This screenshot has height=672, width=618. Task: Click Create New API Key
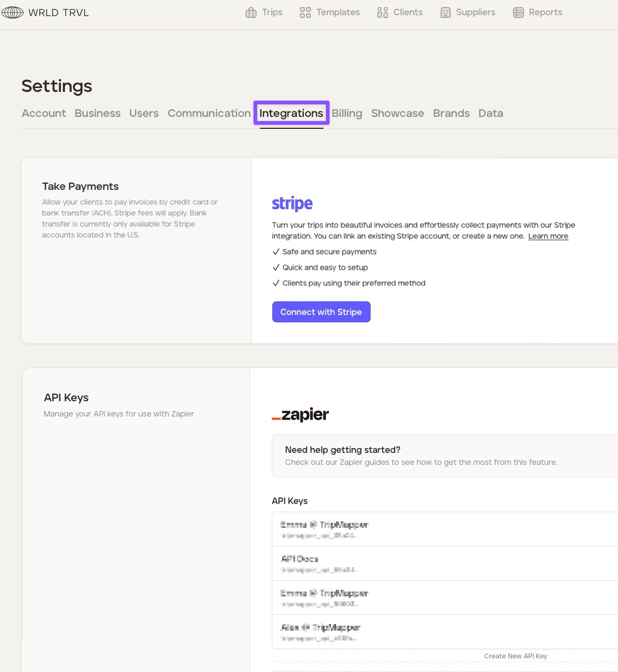[x=515, y=656]
